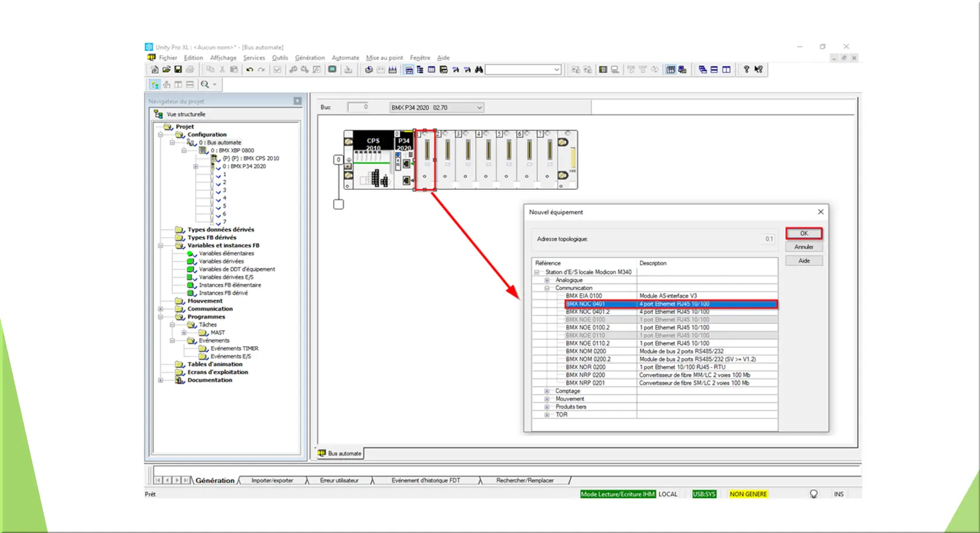Screen dimensions: 980x533
Task: Select BMX NOE 0100.2 module row
Action: point(670,328)
